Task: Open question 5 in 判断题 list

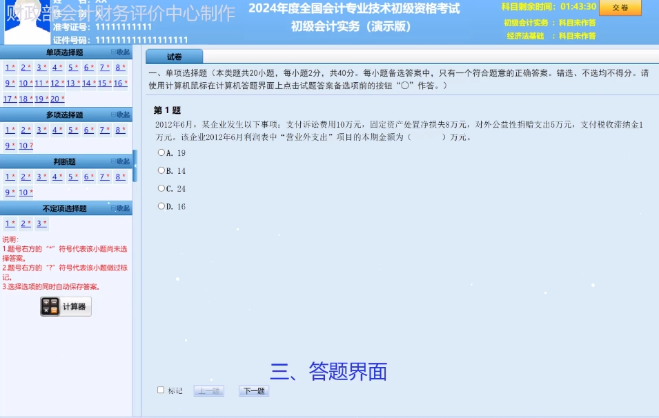Action: click(72, 177)
